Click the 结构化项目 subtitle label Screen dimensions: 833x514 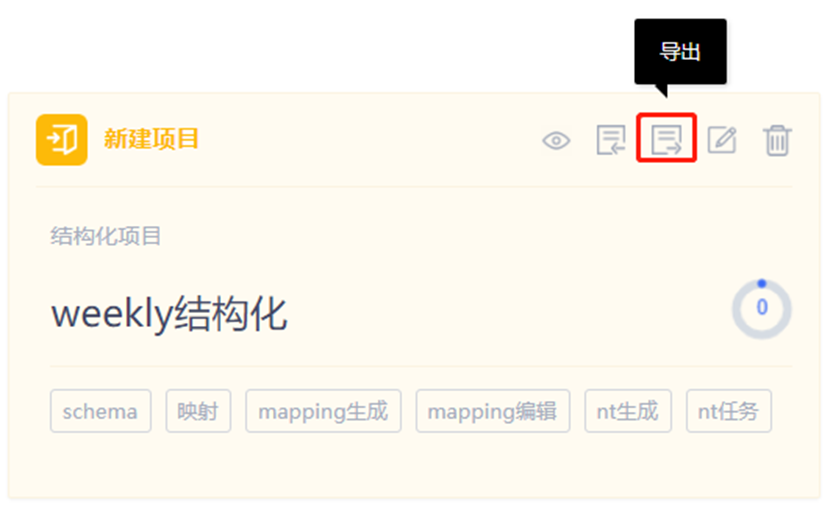(x=106, y=236)
